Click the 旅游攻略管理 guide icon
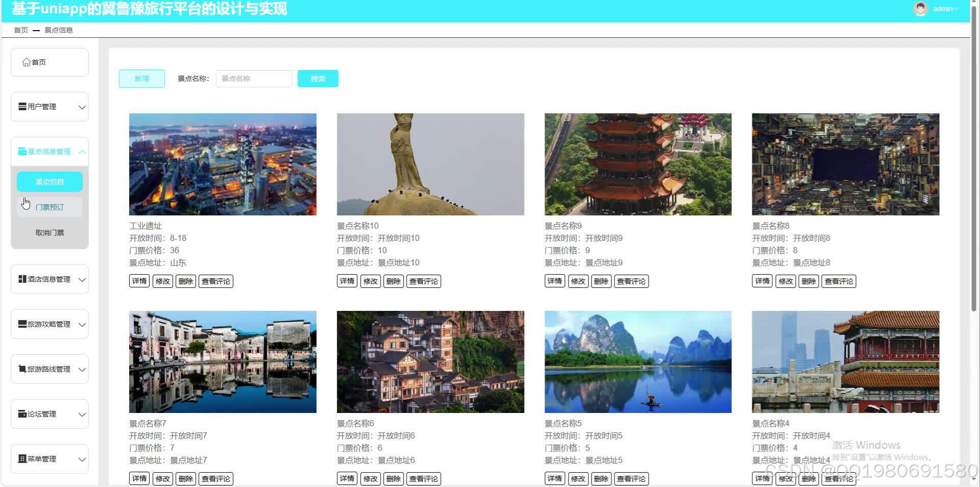Screen dimensions: 980x487 coord(21,324)
